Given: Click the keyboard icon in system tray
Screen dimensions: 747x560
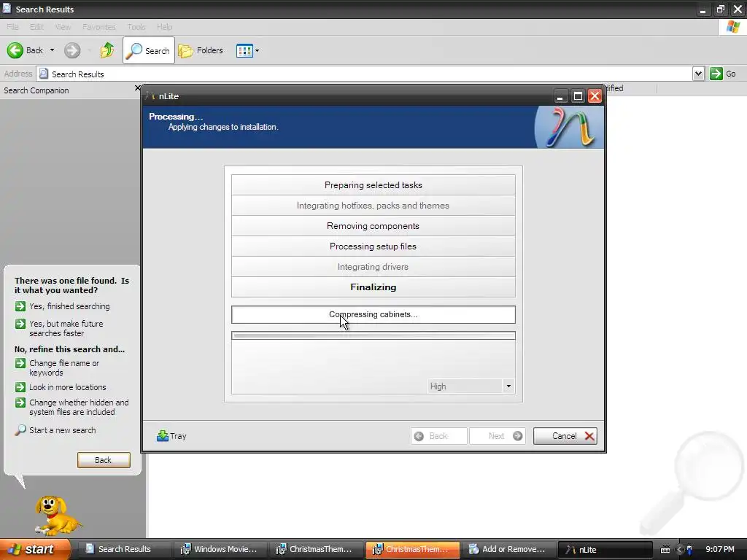Looking at the screenshot, I should click(665, 550).
